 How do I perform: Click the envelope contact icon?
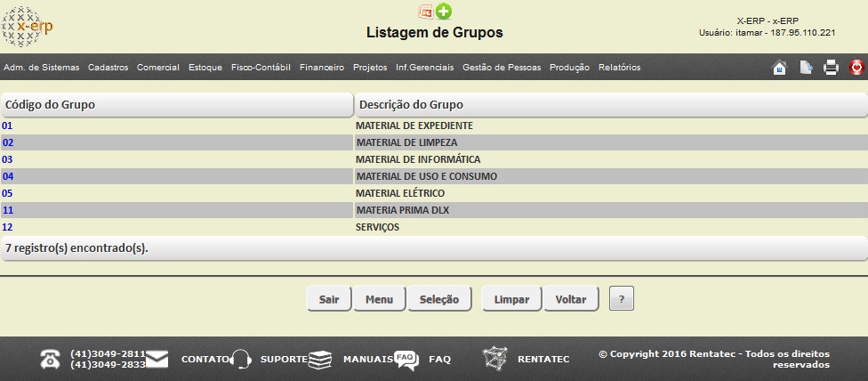[157, 360]
